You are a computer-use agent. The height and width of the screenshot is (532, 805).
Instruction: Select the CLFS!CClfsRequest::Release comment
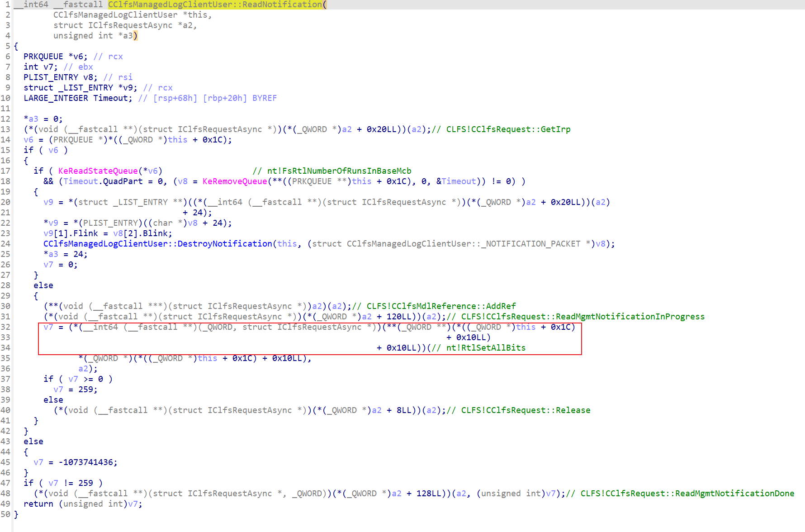pos(526,410)
